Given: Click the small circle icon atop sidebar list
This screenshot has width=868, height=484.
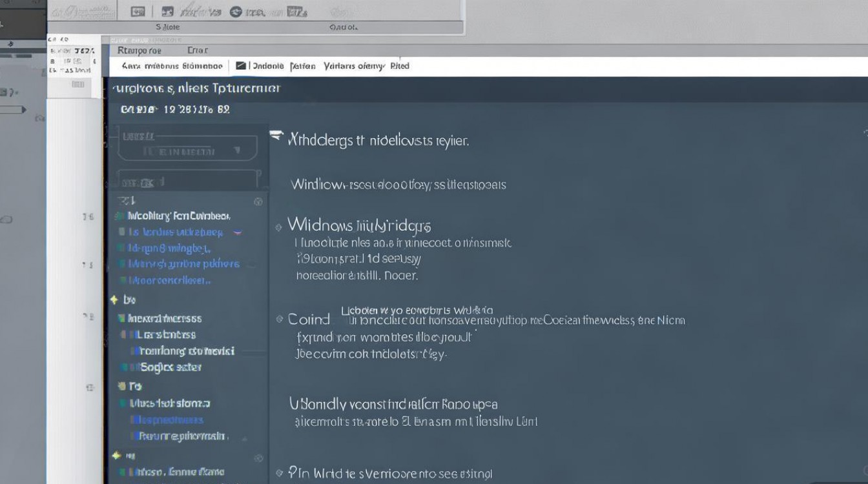Looking at the screenshot, I should pos(258,201).
